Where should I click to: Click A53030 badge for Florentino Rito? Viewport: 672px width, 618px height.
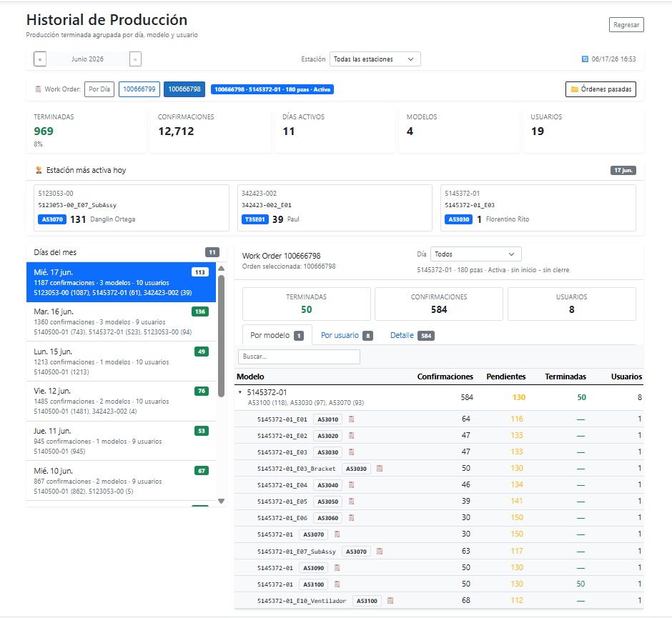[459, 219]
